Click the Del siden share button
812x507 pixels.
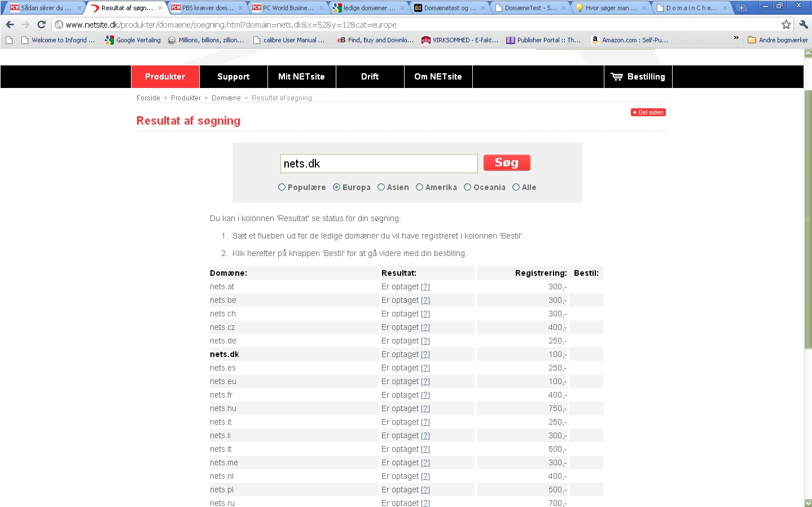point(648,112)
